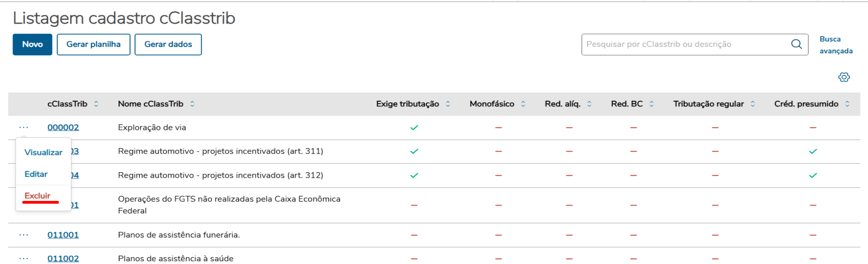Screen dimensions: 868x264
Task: Click the Novo button
Action: pos(32,45)
